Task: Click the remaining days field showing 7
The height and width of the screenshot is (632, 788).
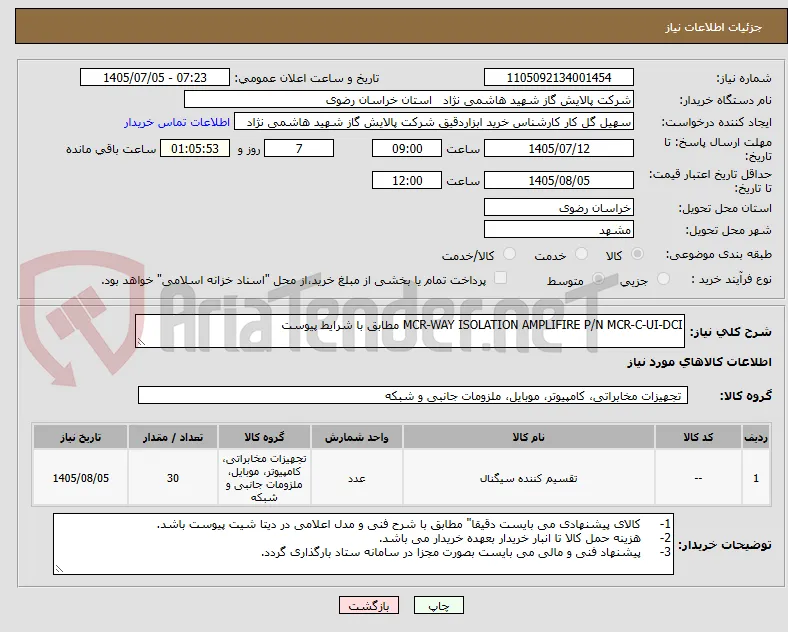Action: [x=299, y=148]
